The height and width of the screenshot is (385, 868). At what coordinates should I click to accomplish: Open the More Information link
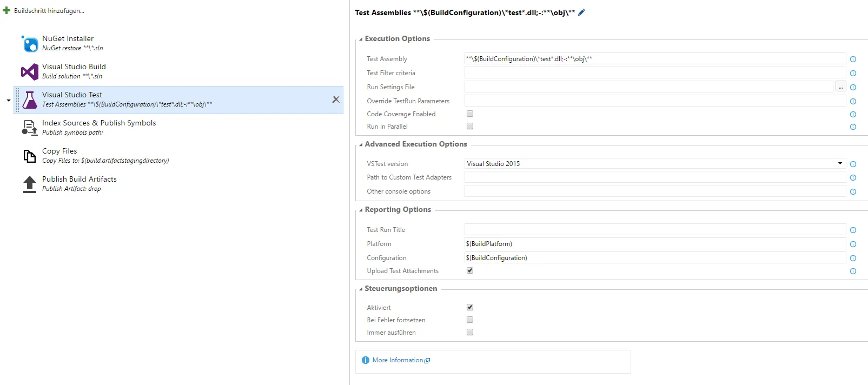(x=397, y=360)
